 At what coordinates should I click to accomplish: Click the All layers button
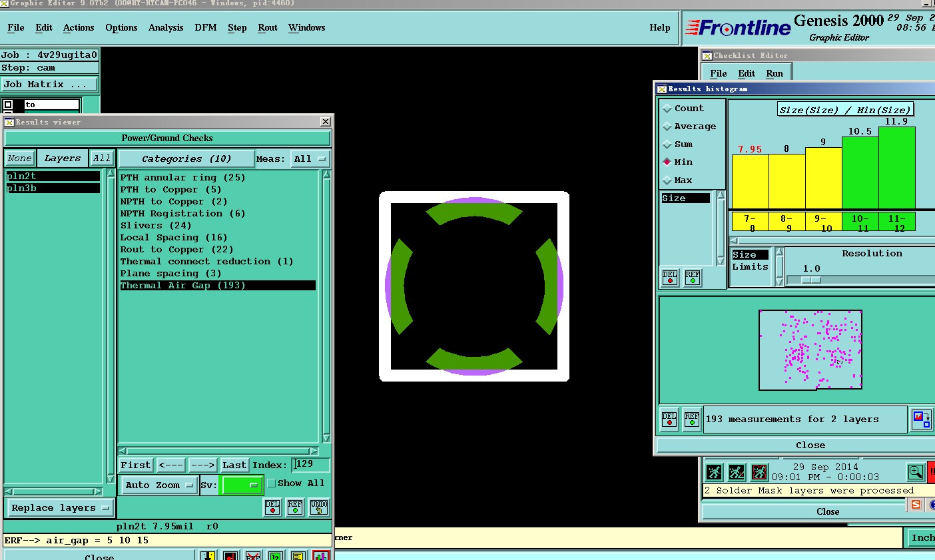(x=102, y=158)
